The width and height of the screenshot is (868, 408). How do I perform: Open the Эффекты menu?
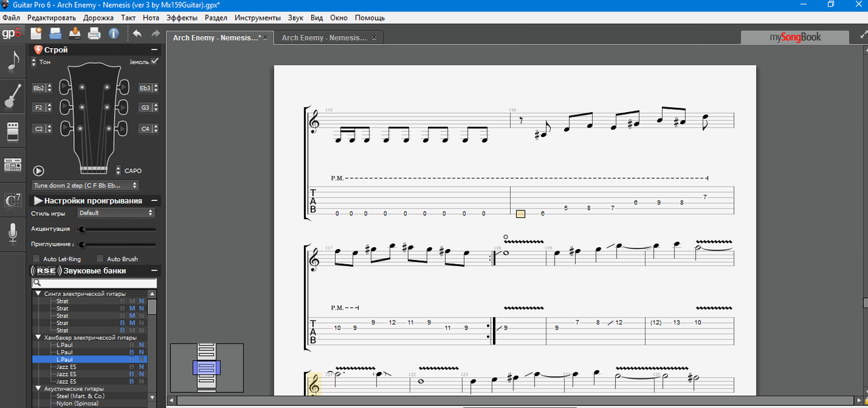click(x=182, y=18)
